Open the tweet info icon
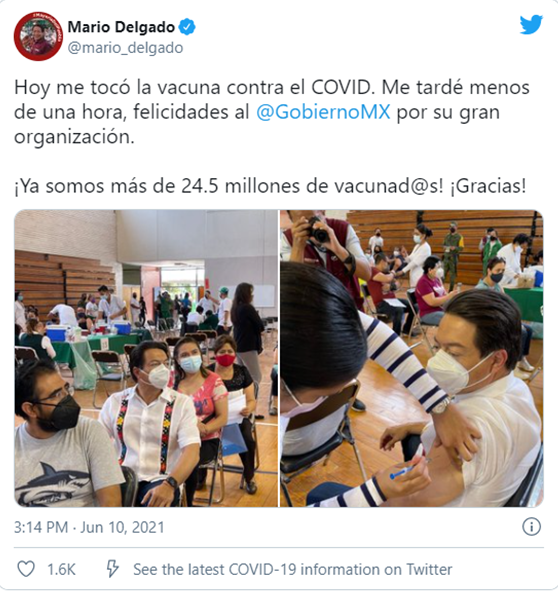Viewport: 558px width, 595px height. click(531, 527)
